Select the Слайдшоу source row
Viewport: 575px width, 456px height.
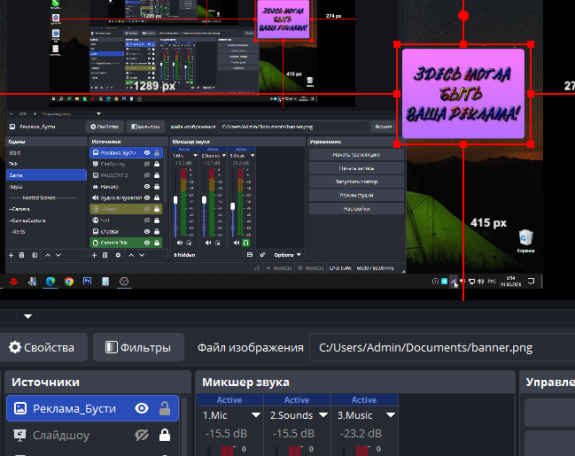(92, 435)
